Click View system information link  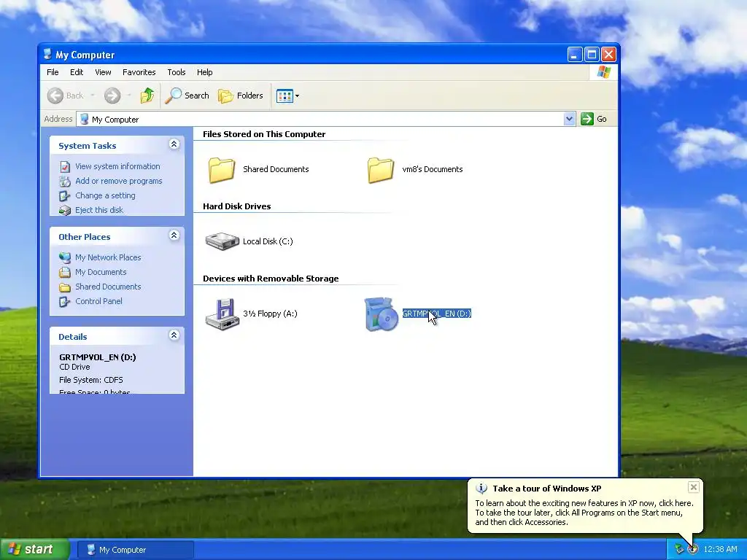(x=117, y=166)
